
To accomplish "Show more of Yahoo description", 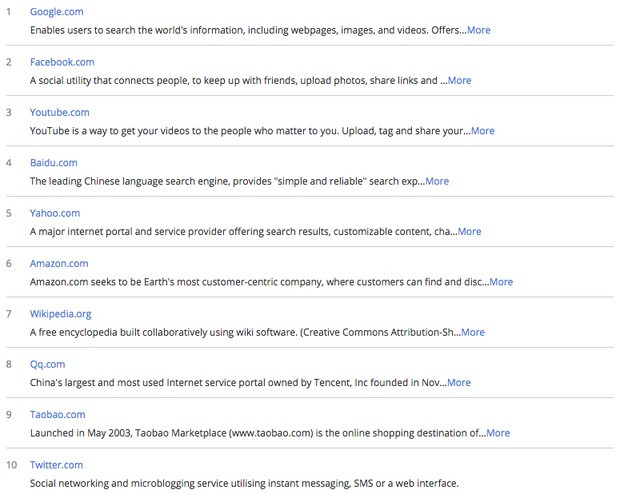I will click(469, 231).
